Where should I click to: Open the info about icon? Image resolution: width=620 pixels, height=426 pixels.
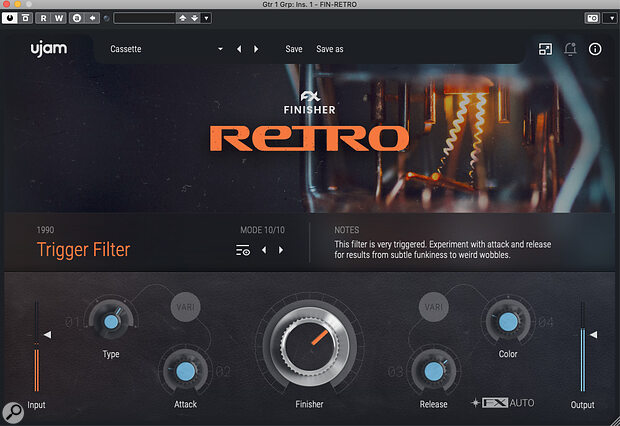[x=595, y=49]
